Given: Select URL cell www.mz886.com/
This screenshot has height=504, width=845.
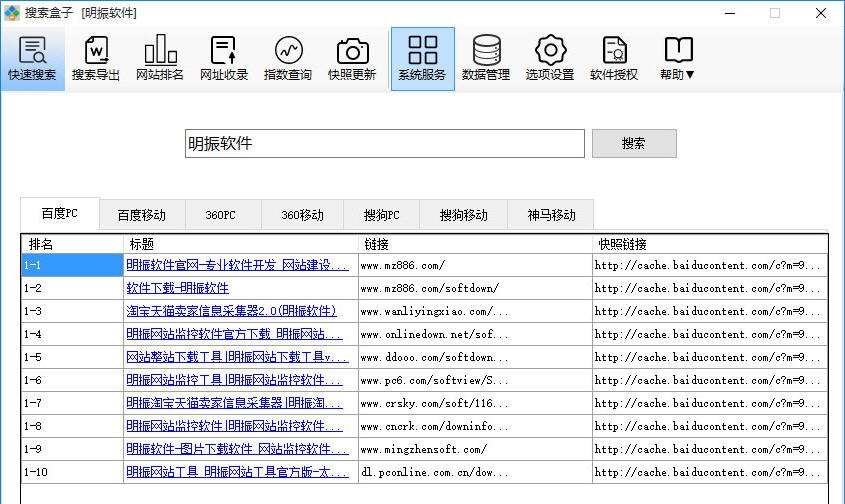Looking at the screenshot, I should (475, 265).
